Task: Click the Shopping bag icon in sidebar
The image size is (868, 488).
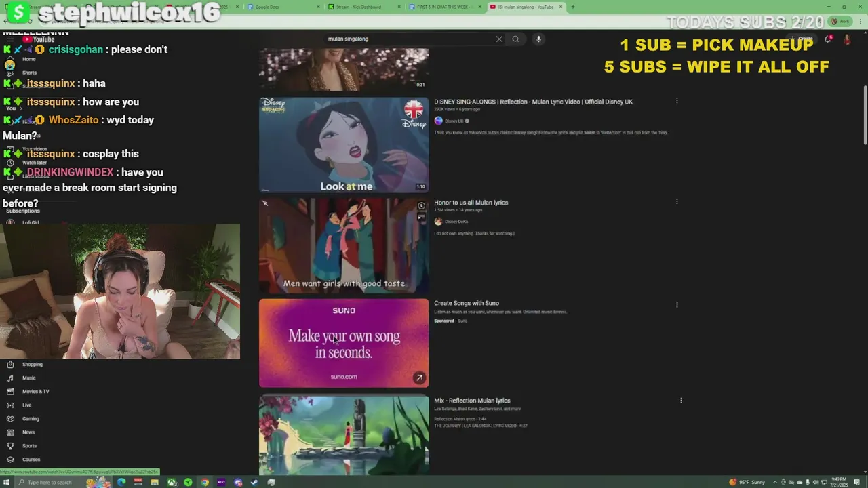Action: 10,364
